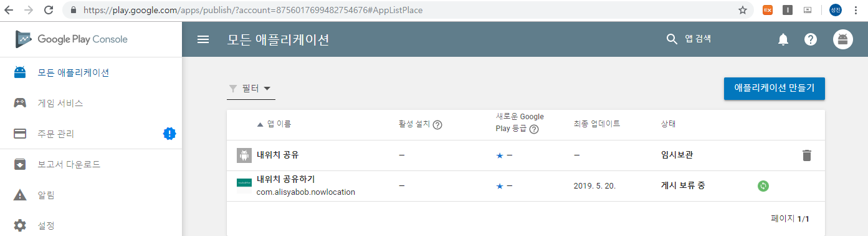This screenshot has width=868, height=236.
Task: Expand the 필터 dropdown
Action: point(251,89)
